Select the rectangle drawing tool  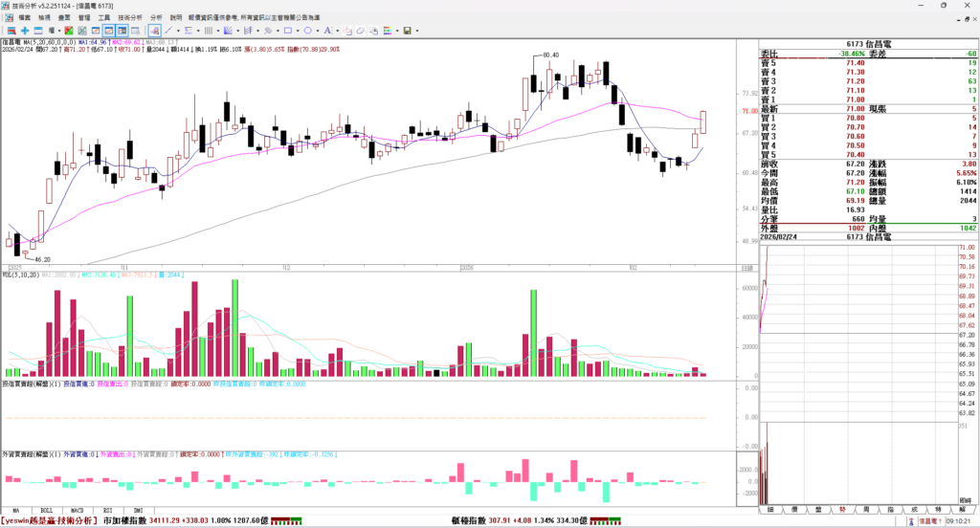click(287, 31)
